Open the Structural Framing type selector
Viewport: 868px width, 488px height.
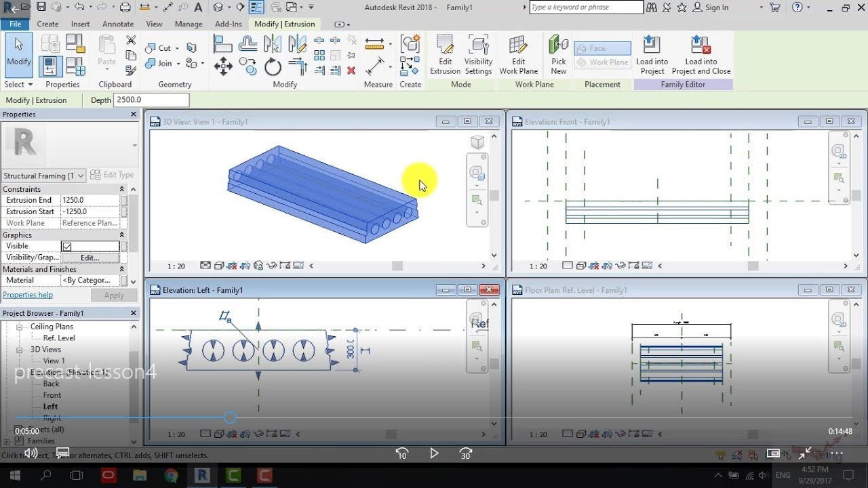pyautogui.click(x=44, y=176)
